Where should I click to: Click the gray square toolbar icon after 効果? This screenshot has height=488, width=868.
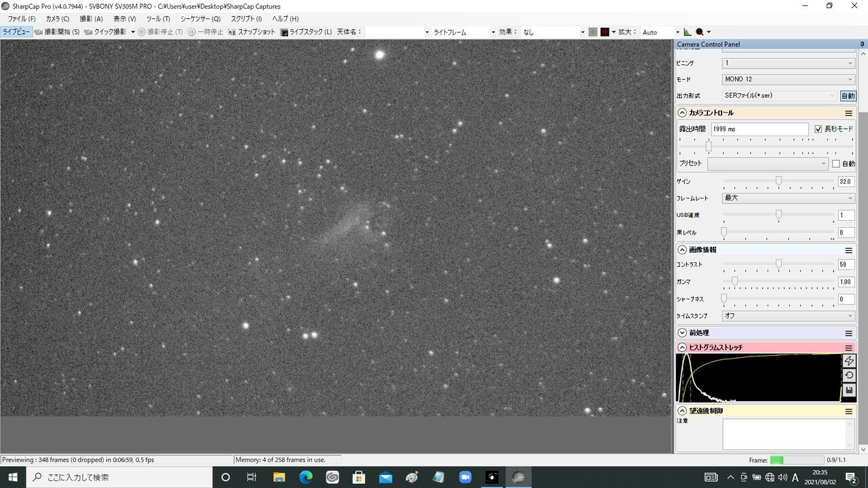[x=593, y=32]
